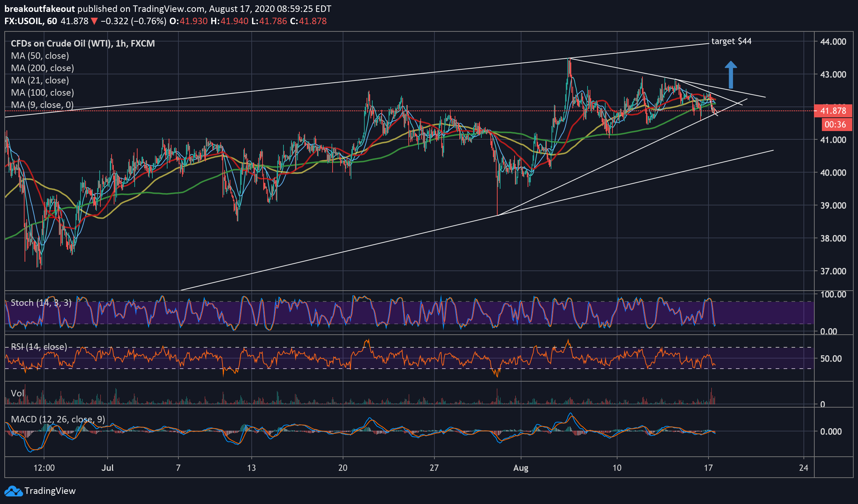Click the 43.000 price axis label

833,75
